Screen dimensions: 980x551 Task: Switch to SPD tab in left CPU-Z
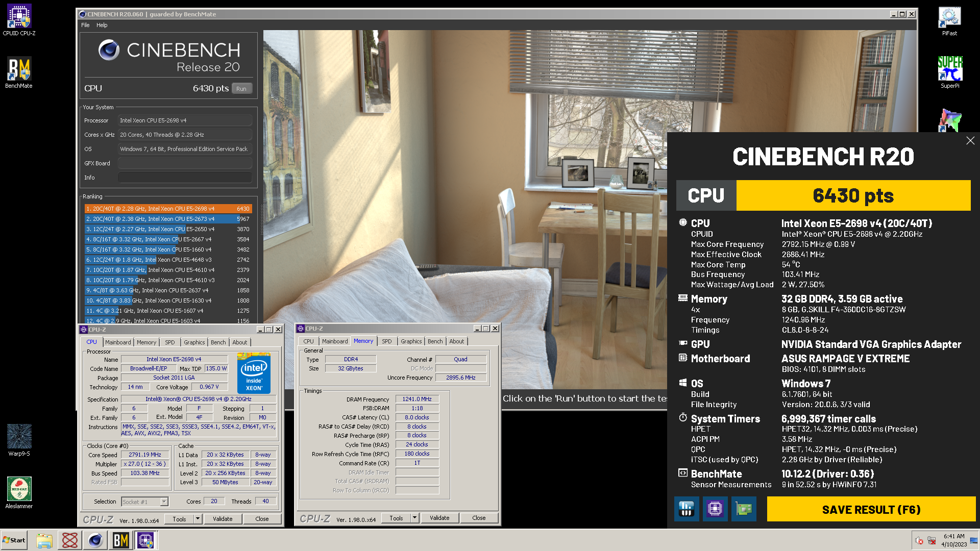[170, 342]
